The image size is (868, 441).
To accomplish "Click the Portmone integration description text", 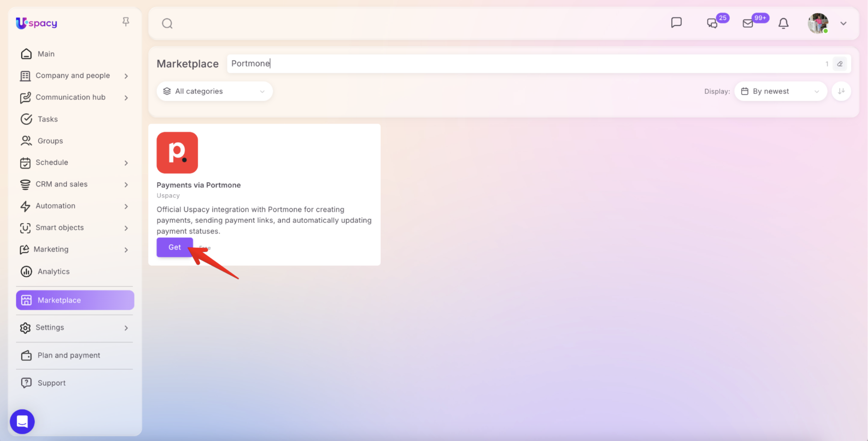I will [264, 220].
